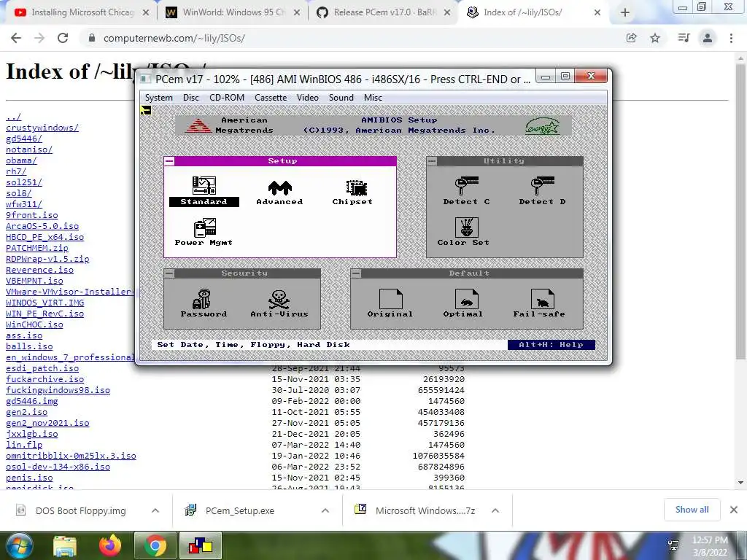Open the gd5446/ directory link
This screenshot has width=747, height=560.
pyautogui.click(x=24, y=139)
